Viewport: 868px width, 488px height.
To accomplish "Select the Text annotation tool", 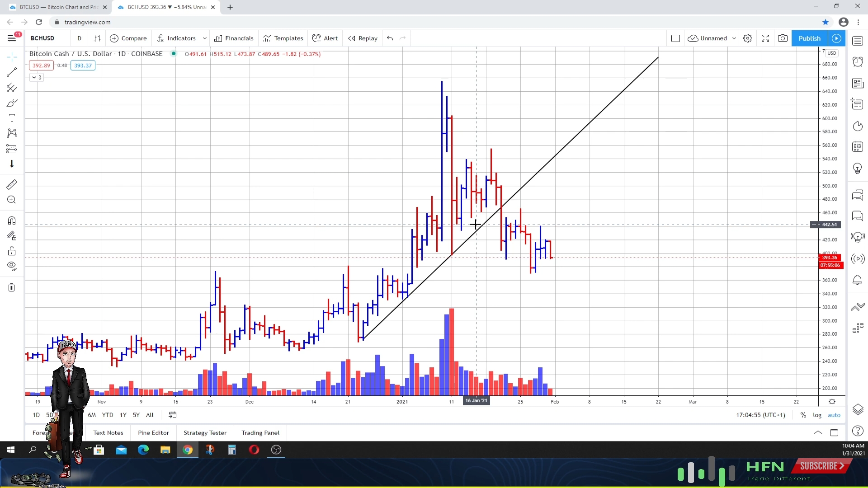I will point(12,118).
